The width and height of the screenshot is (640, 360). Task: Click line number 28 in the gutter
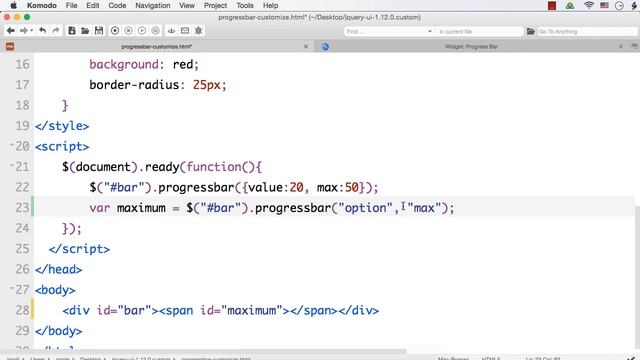click(x=22, y=310)
